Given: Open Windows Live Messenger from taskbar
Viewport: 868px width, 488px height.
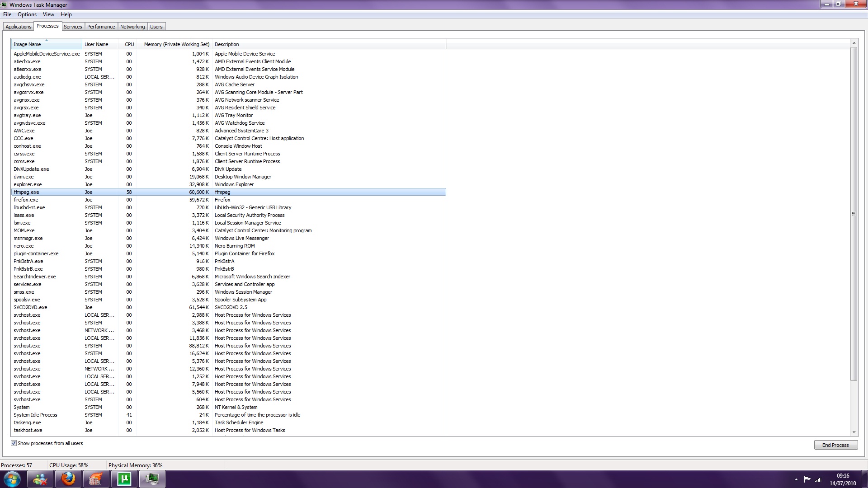Looking at the screenshot, I should [41, 479].
